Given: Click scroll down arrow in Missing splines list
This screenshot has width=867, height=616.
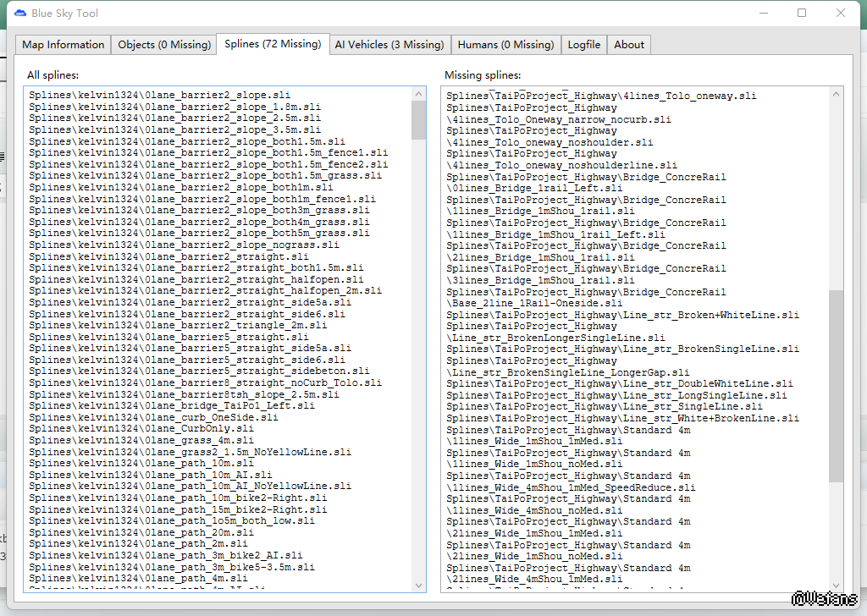Looking at the screenshot, I should click(x=836, y=585).
